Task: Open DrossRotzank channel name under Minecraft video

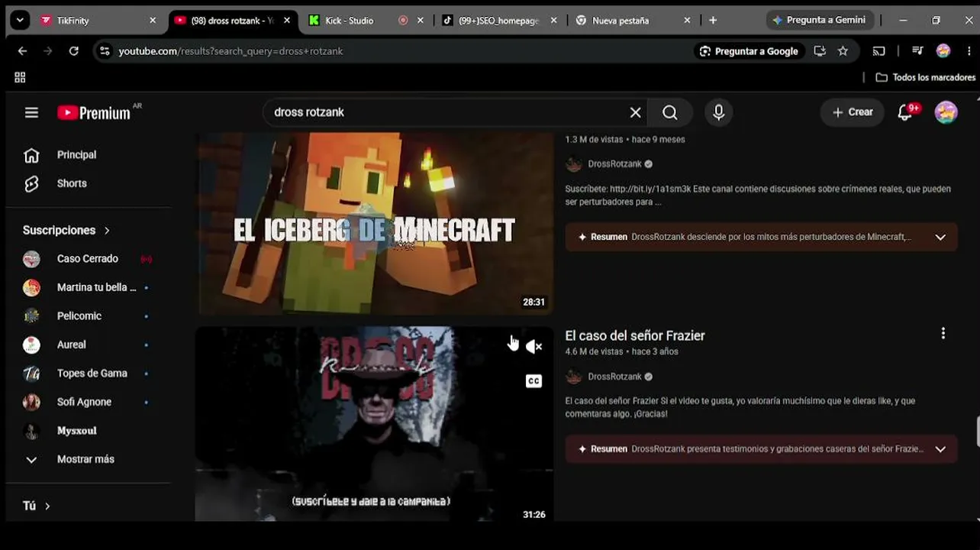Action: tap(614, 164)
